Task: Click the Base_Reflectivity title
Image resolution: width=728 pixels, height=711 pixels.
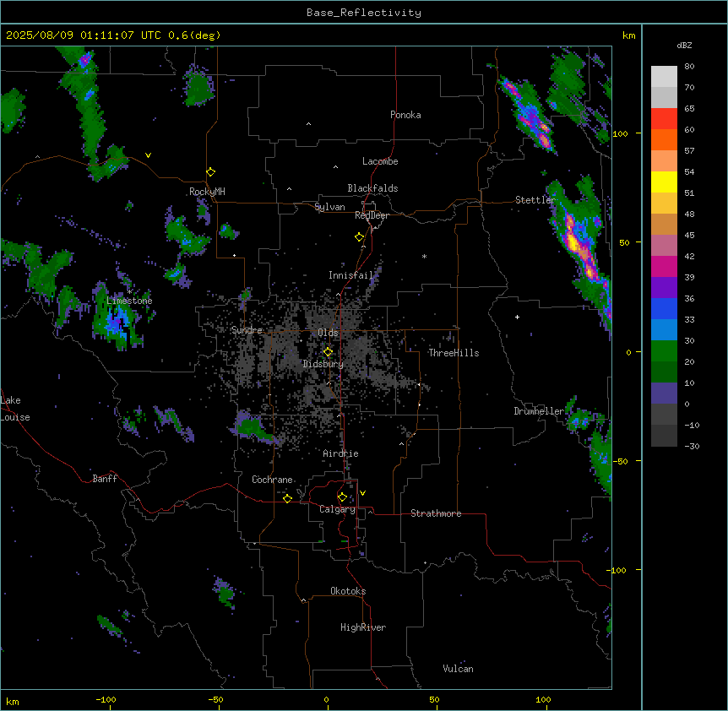Action: [x=364, y=13]
